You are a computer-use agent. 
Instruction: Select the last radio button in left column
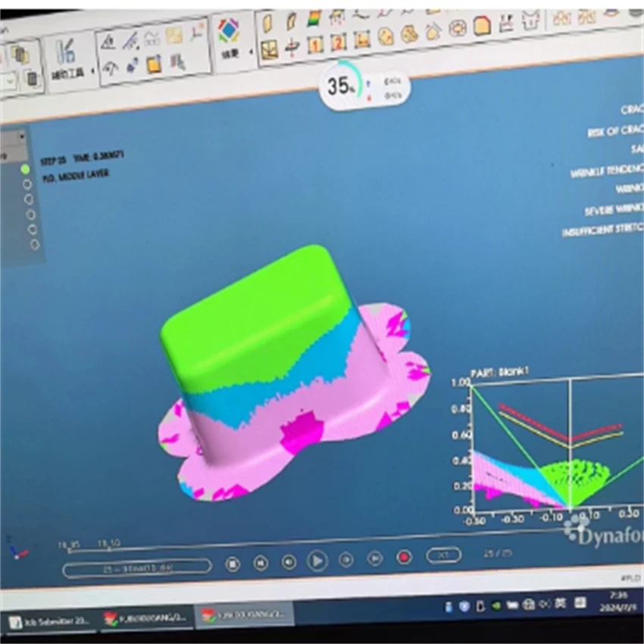click(35, 245)
